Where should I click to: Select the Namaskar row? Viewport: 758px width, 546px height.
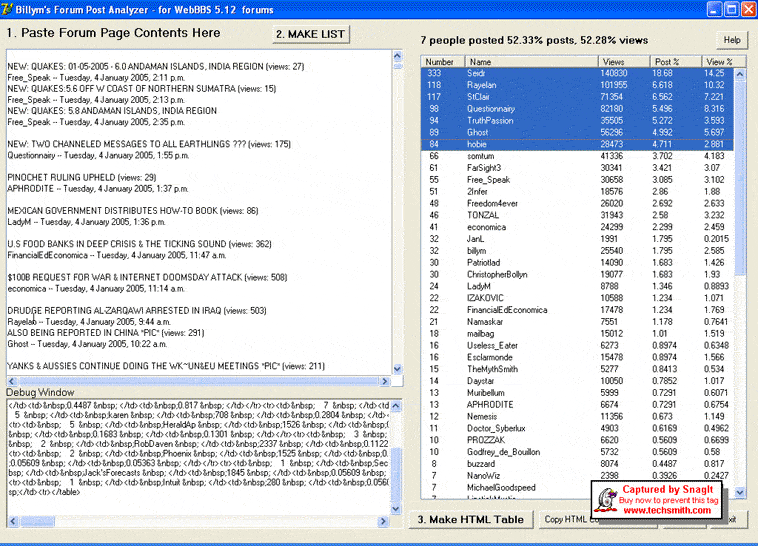tap(577, 322)
